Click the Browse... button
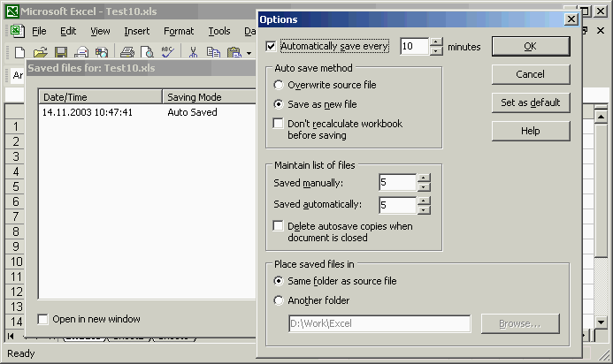This screenshot has width=613, height=364. click(x=520, y=323)
